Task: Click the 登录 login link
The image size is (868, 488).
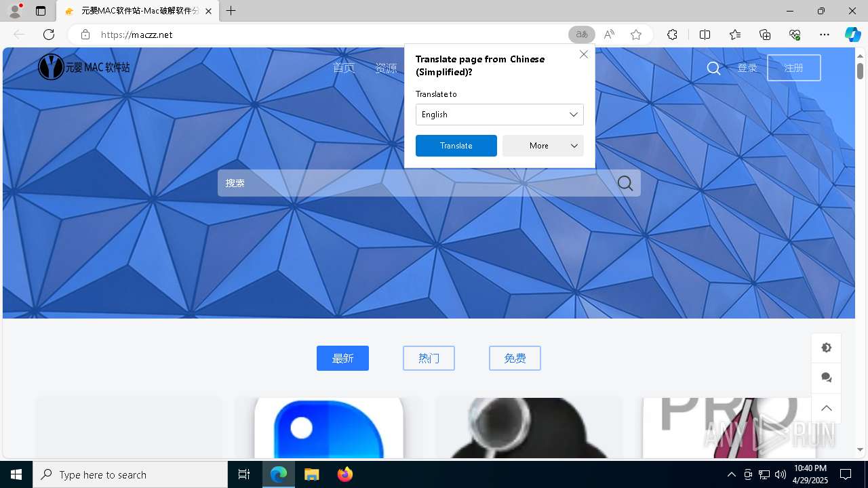Action: click(x=747, y=68)
